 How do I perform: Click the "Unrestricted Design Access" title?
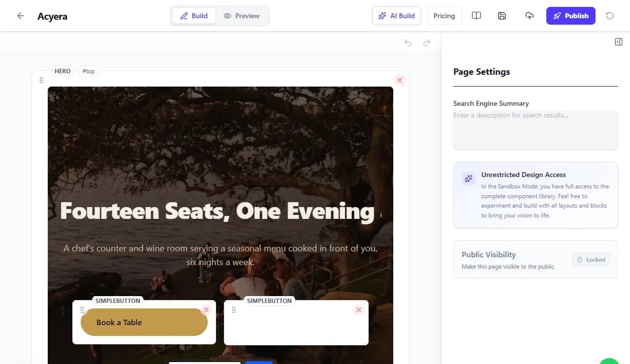[524, 175]
